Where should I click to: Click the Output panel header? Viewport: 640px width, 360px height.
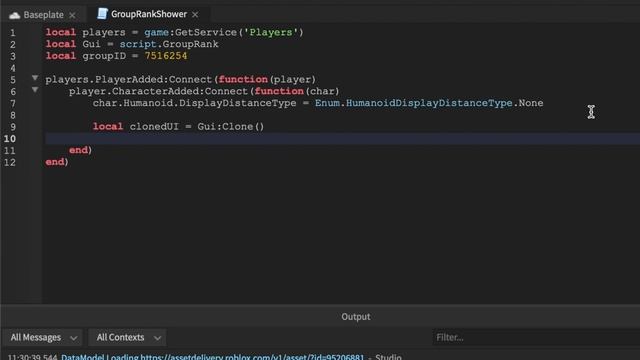pos(356,317)
